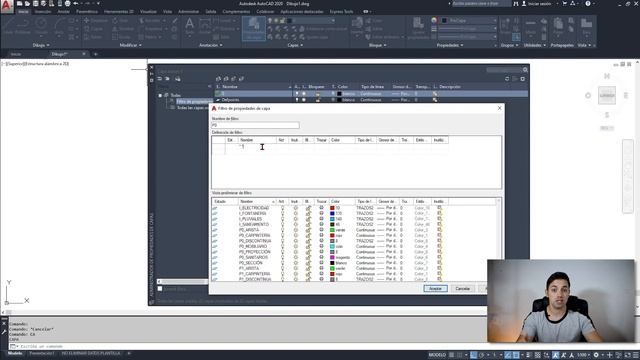Viewport: 640px width, 360px height.
Task: Toggle on/off bulb of P0_CARPINTERIA row
Action: tap(282, 236)
